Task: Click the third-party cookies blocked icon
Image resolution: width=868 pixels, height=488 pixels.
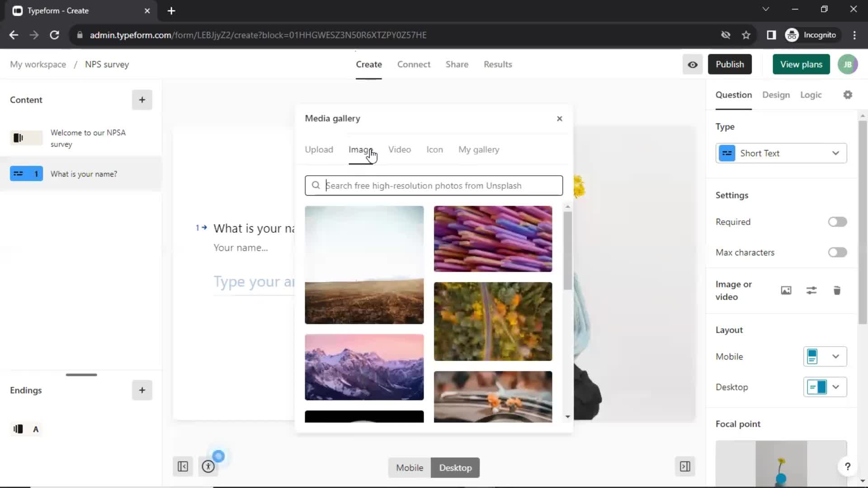Action: (726, 35)
